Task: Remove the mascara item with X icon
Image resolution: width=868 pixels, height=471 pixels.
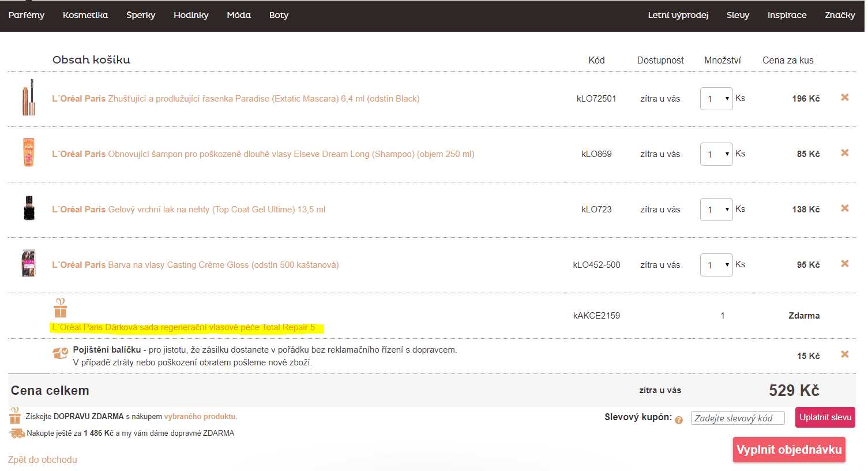Action: (844, 98)
